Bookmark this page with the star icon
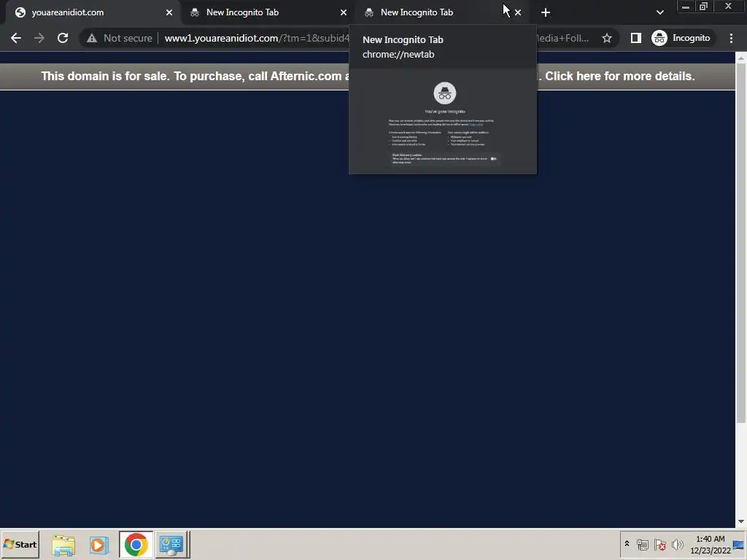The width and height of the screenshot is (747, 560). [606, 38]
